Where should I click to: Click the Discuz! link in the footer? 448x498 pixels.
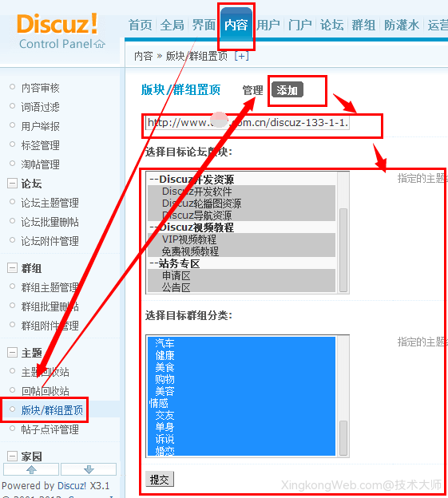click(72, 485)
